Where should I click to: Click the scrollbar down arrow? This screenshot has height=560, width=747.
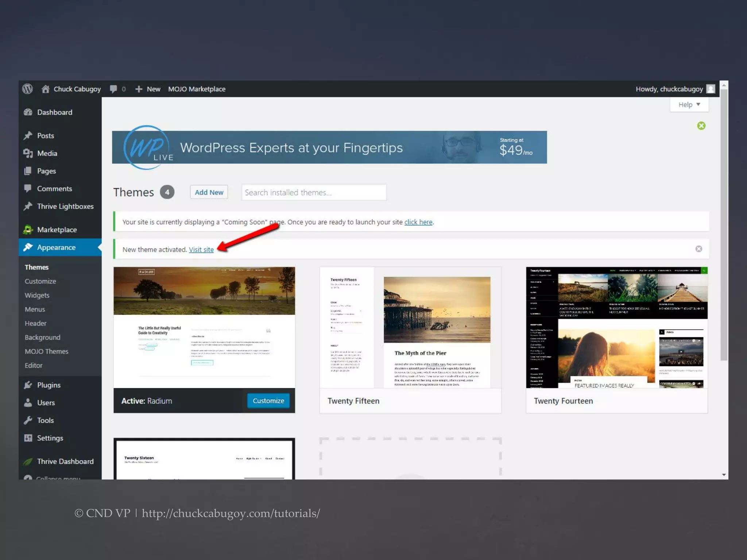pyautogui.click(x=724, y=475)
